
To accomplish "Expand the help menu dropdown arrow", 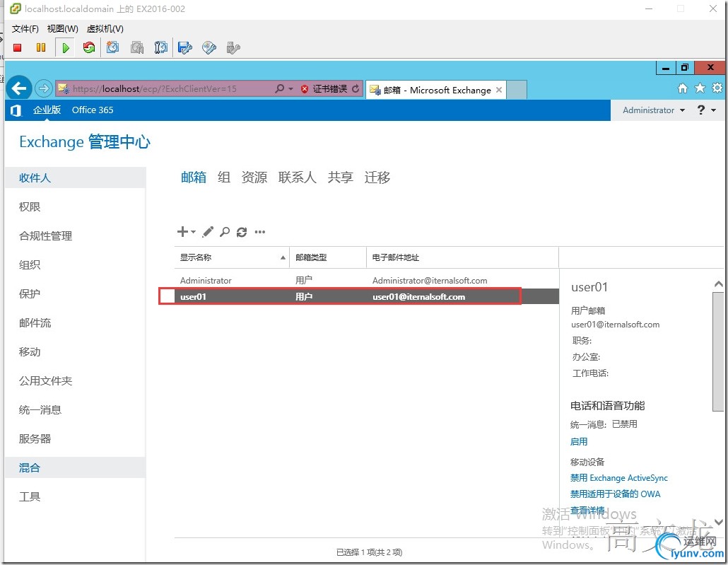I will [714, 110].
